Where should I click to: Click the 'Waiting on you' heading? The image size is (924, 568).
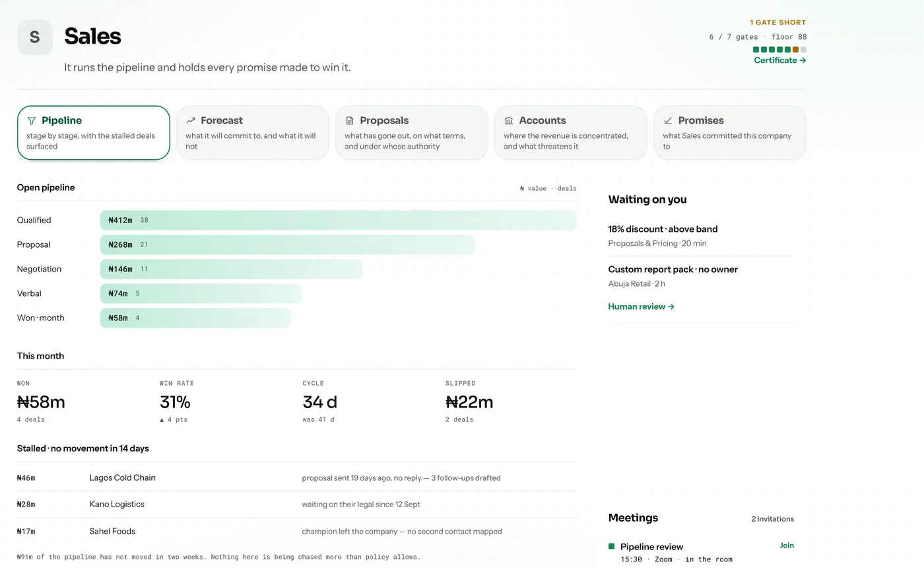click(x=647, y=199)
